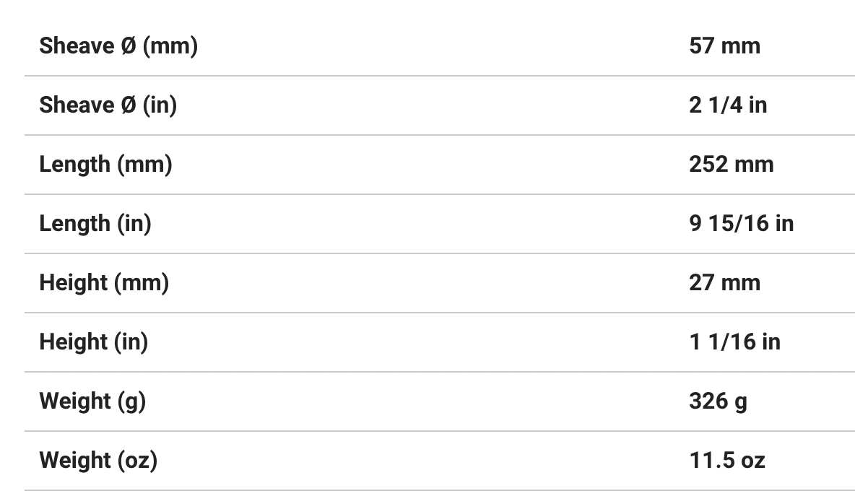
Task: Click the "(g)" unit in Weight label
Action: click(x=131, y=401)
